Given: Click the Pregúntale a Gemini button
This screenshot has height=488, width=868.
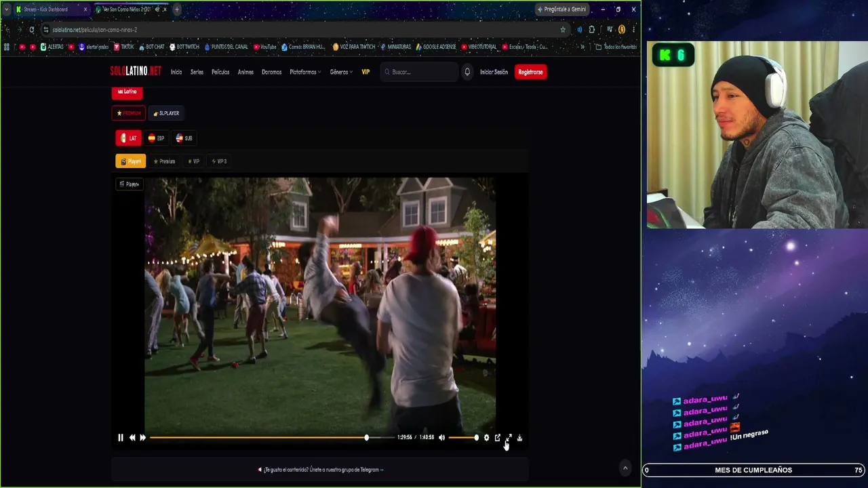Looking at the screenshot, I should [561, 9].
